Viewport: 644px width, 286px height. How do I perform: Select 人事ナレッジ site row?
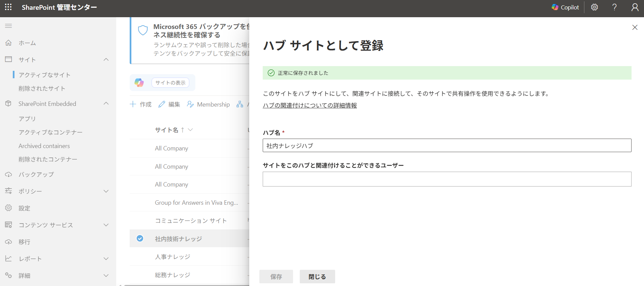tap(189, 257)
